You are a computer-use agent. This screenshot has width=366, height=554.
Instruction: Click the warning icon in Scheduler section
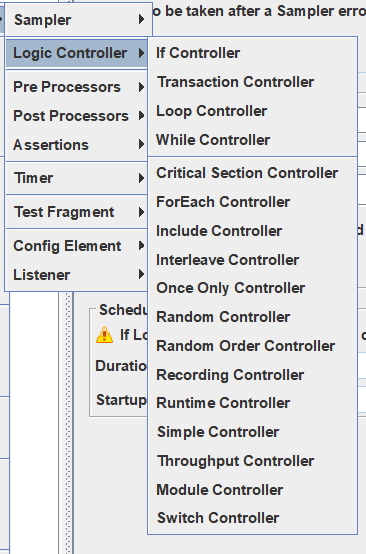pyautogui.click(x=105, y=335)
